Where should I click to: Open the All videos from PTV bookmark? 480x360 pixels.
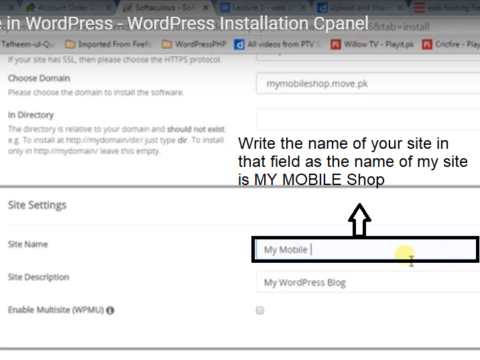point(277,44)
